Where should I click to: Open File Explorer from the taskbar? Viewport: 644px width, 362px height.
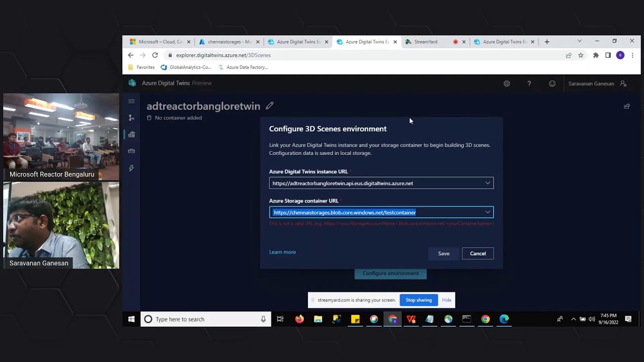click(x=318, y=319)
